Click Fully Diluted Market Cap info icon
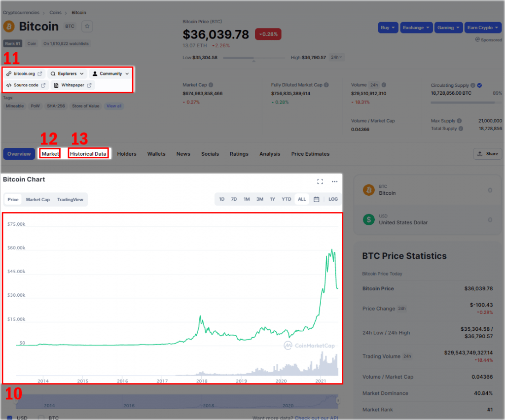 [326, 85]
